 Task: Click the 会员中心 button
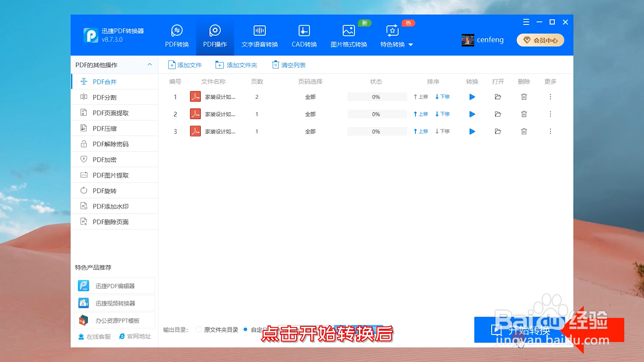tap(540, 40)
